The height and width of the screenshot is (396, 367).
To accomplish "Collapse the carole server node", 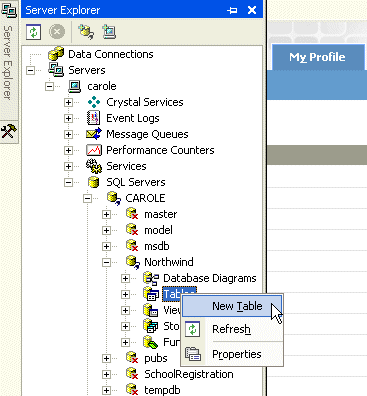I will pos(49,86).
